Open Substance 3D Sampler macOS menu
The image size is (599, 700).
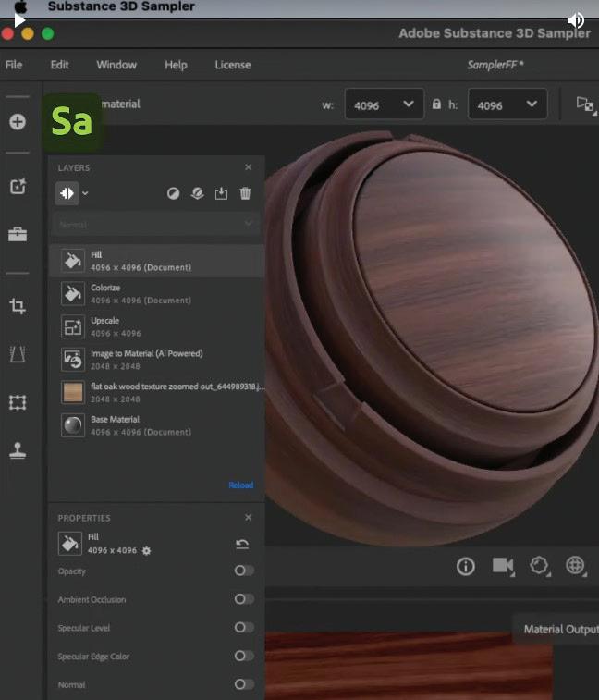(x=121, y=6)
